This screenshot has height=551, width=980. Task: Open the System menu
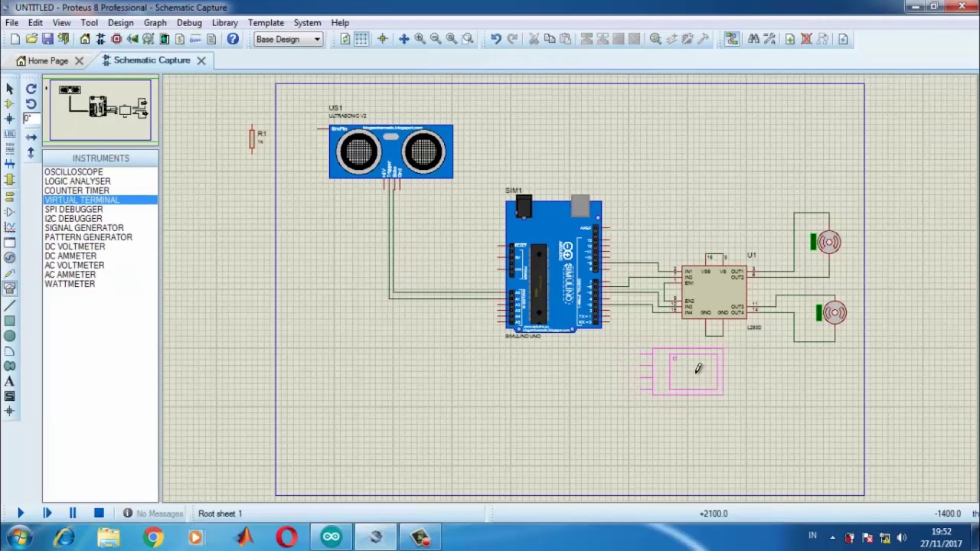coord(307,23)
